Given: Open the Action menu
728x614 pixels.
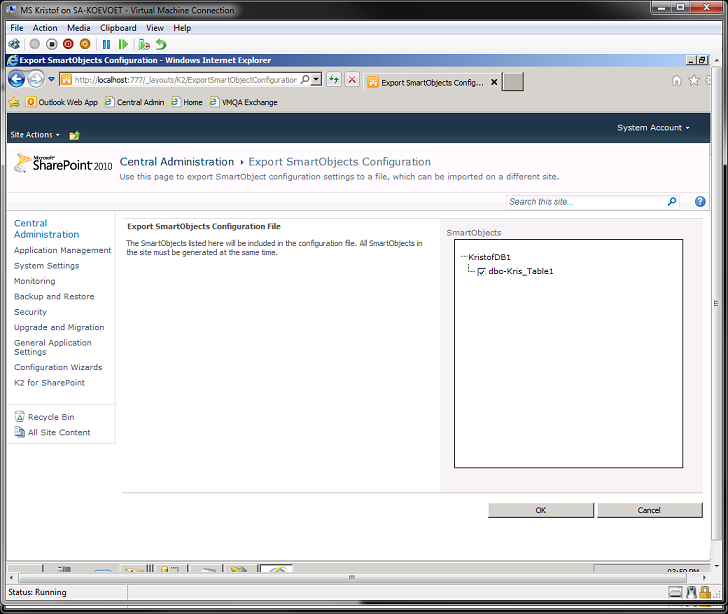Looking at the screenshot, I should [45, 28].
